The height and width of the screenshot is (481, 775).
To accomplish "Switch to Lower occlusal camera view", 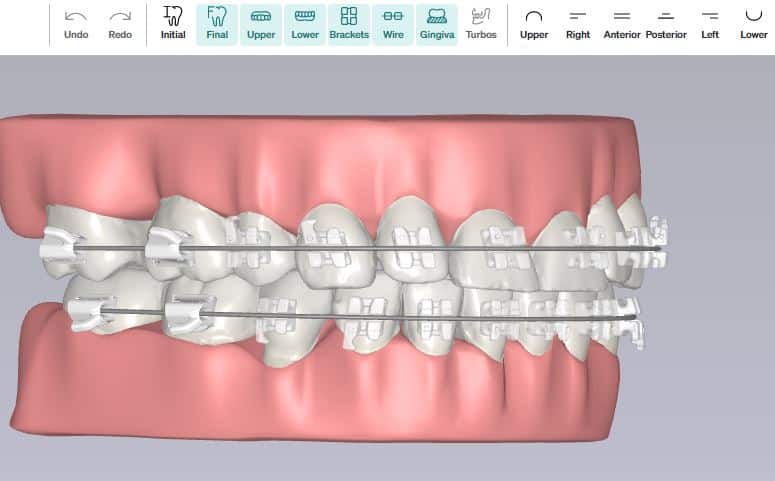I will 754,24.
